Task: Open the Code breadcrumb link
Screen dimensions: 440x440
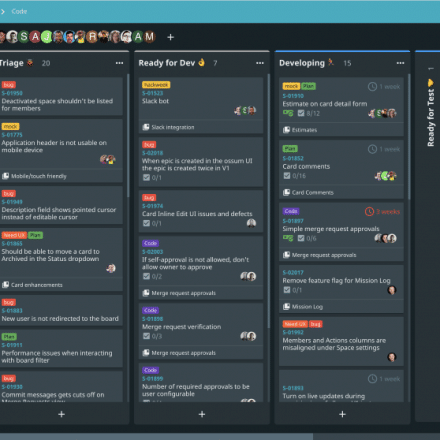Action: (19, 11)
